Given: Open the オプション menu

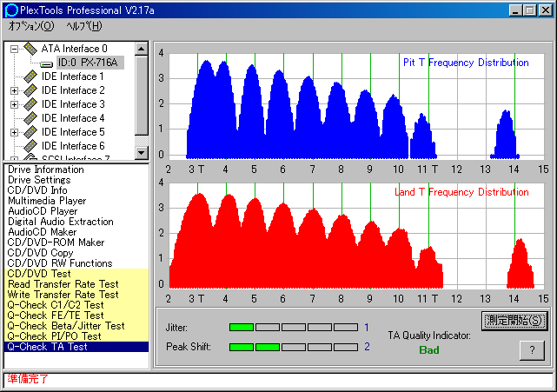Looking at the screenshot, I should click(x=30, y=26).
